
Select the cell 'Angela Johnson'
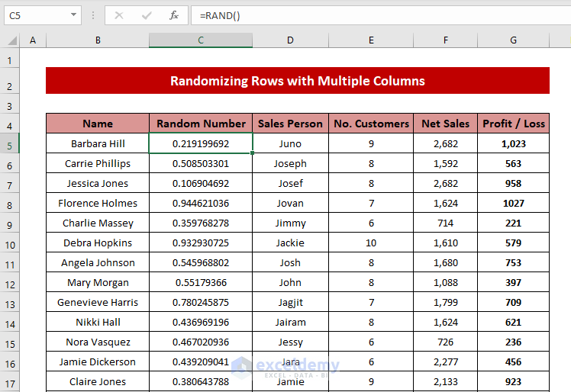(x=98, y=262)
